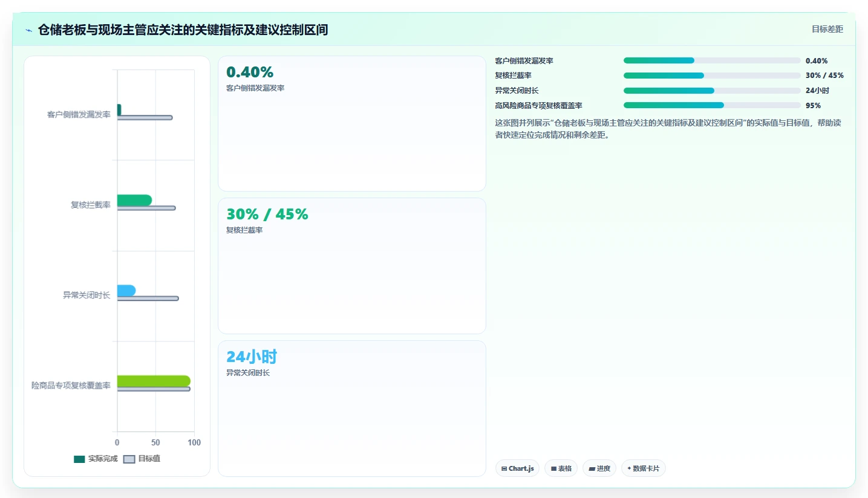Image resolution: width=868 pixels, height=498 pixels.
Task: Click the 高风险商品专项复核覆盖率 progress bar
Action: (712, 105)
